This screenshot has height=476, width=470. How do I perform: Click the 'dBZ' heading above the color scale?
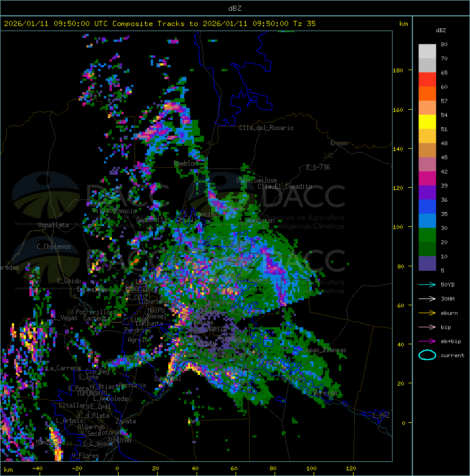click(x=441, y=31)
